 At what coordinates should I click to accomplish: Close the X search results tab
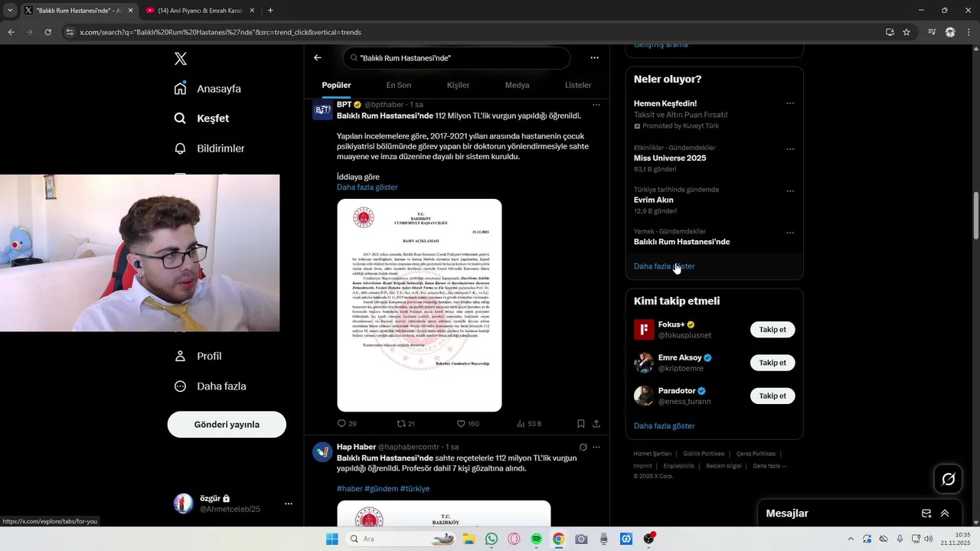tap(130, 11)
